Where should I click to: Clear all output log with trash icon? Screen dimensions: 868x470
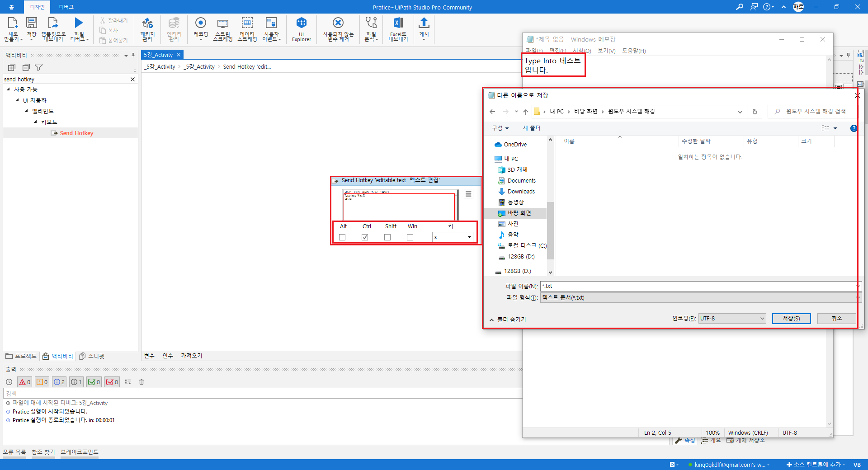(x=142, y=382)
